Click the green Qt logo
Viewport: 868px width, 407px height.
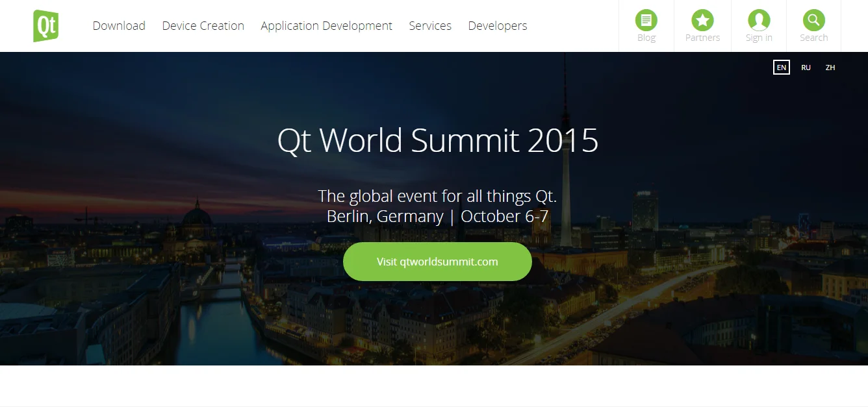point(46,26)
